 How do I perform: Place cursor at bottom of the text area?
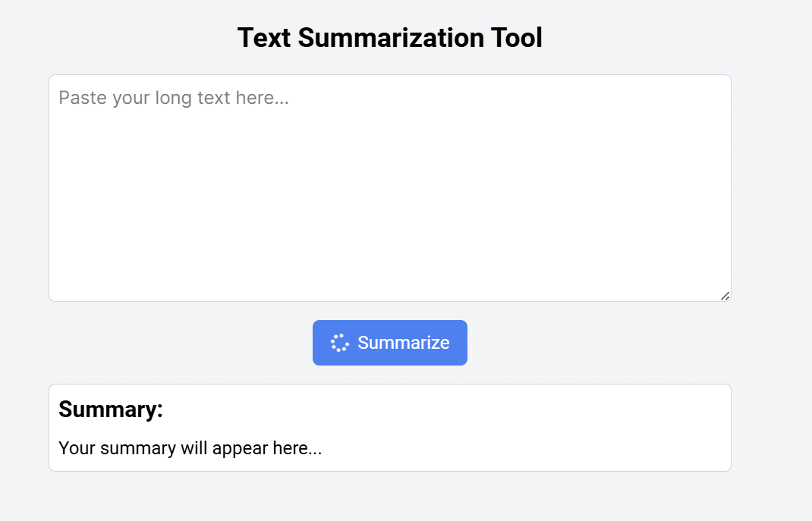(x=390, y=287)
